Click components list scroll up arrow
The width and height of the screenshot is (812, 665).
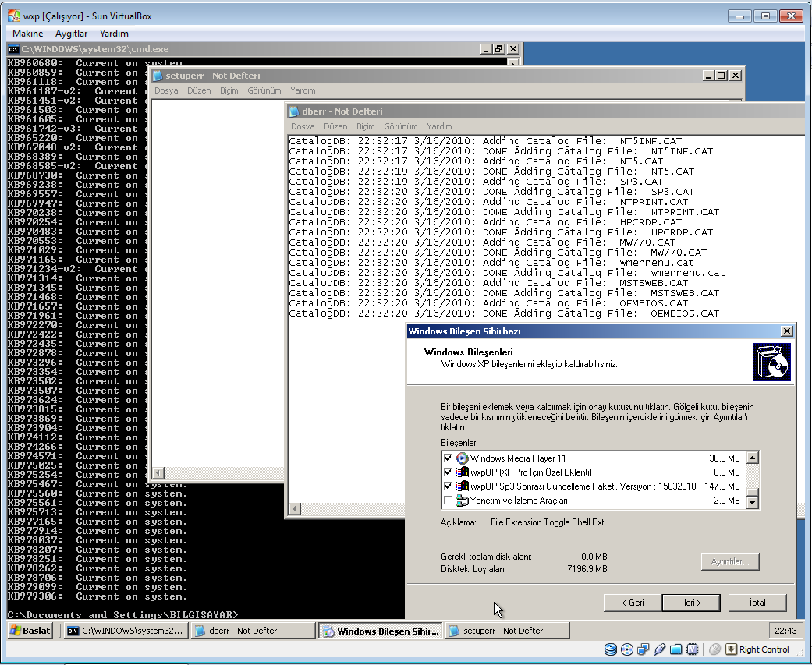coord(753,458)
